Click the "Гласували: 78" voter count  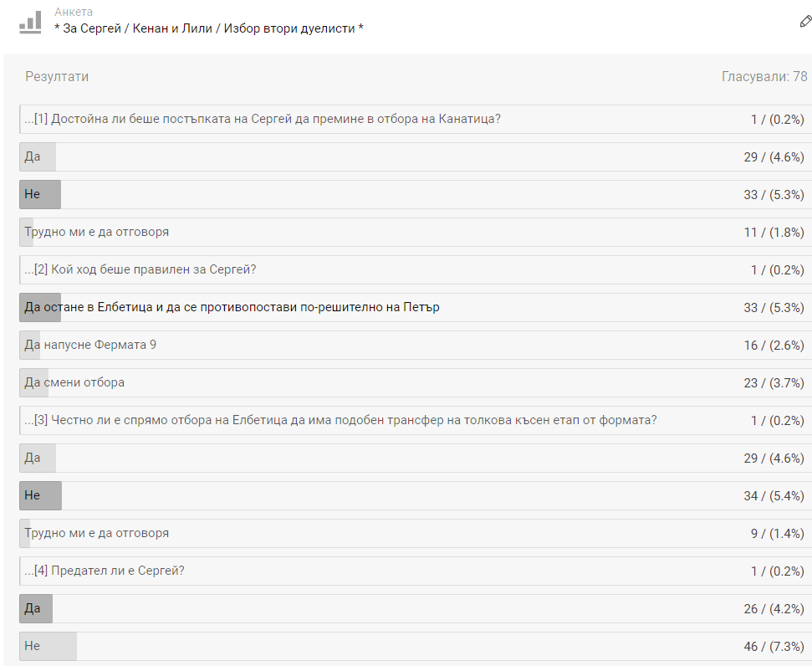pyautogui.click(x=764, y=77)
